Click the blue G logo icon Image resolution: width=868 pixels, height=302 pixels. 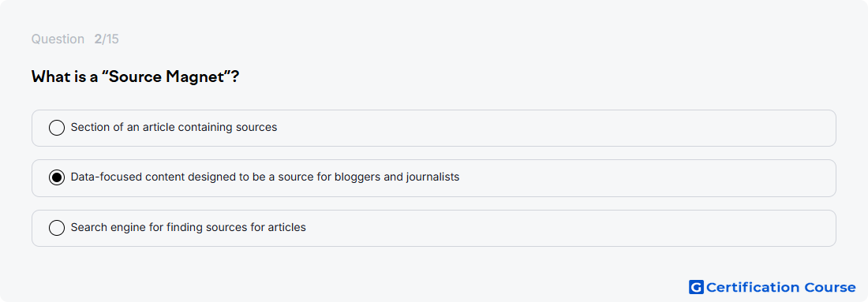click(696, 287)
